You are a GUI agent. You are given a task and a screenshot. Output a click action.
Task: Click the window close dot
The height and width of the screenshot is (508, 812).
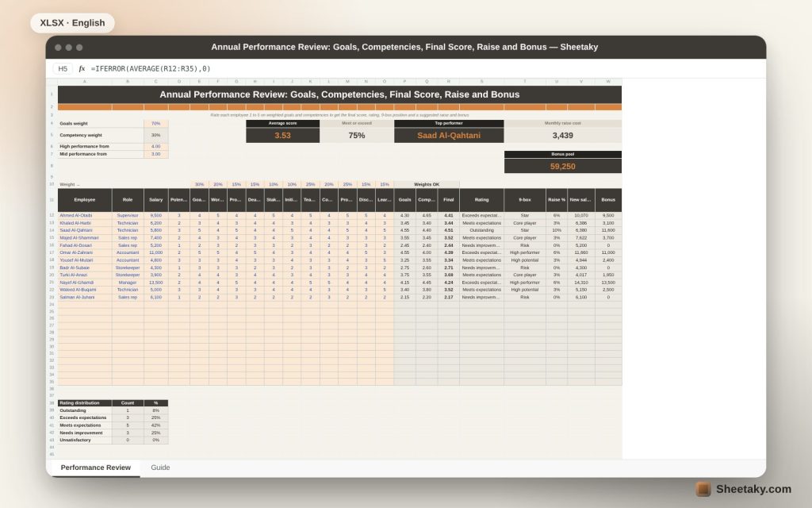(x=58, y=47)
